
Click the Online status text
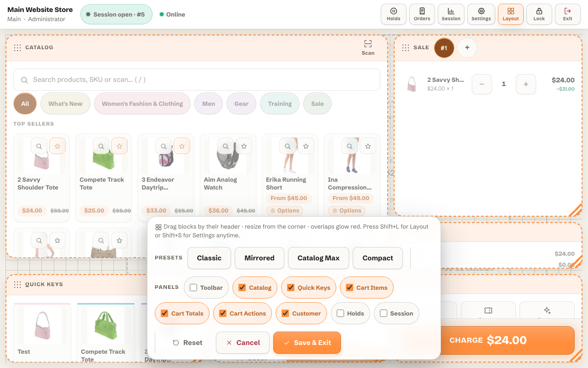tap(175, 14)
